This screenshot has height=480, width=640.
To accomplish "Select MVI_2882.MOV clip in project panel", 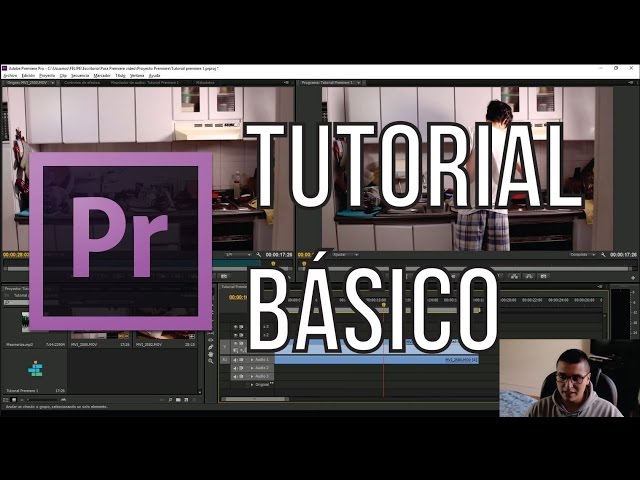I will tap(165, 340).
